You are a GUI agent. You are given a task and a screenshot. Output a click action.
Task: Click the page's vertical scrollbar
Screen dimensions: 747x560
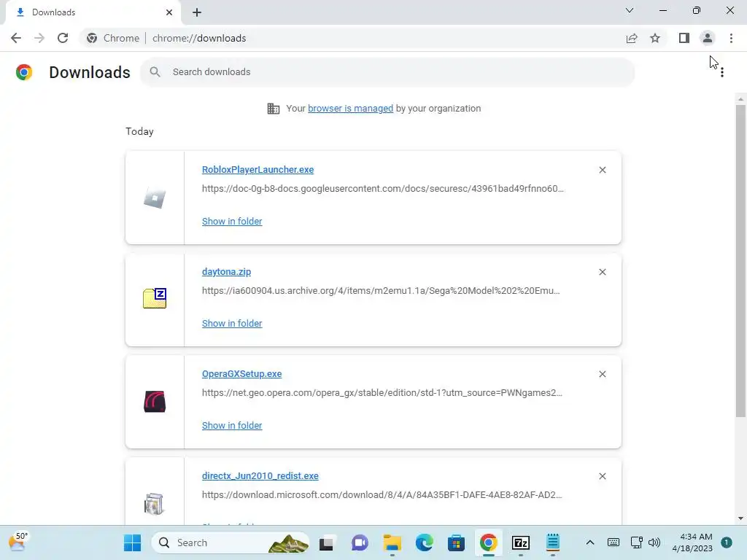tap(740, 261)
